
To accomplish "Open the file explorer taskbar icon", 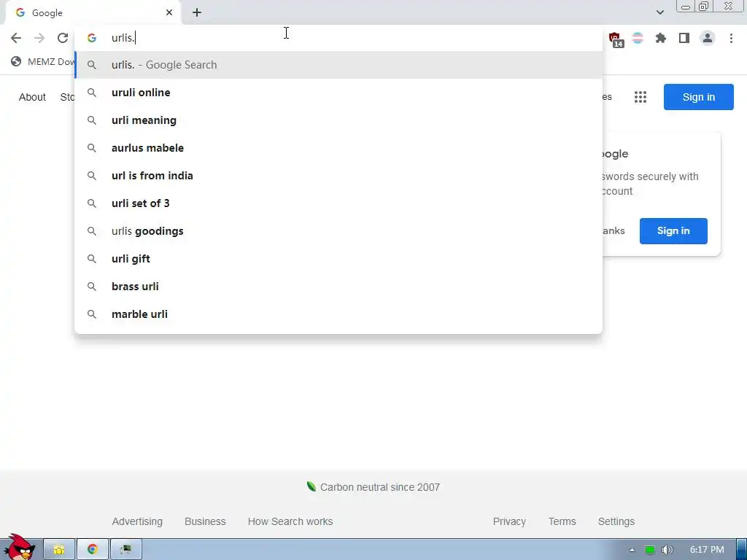I will coord(59,550).
